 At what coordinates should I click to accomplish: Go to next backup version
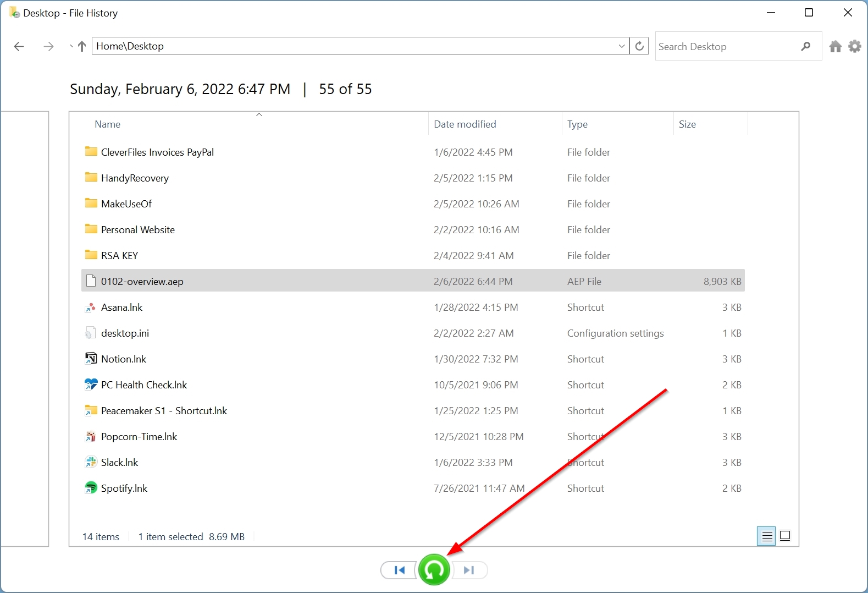click(x=469, y=570)
